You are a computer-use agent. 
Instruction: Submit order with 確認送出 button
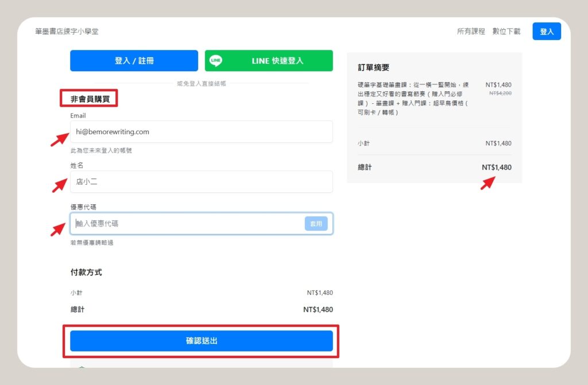coord(202,341)
